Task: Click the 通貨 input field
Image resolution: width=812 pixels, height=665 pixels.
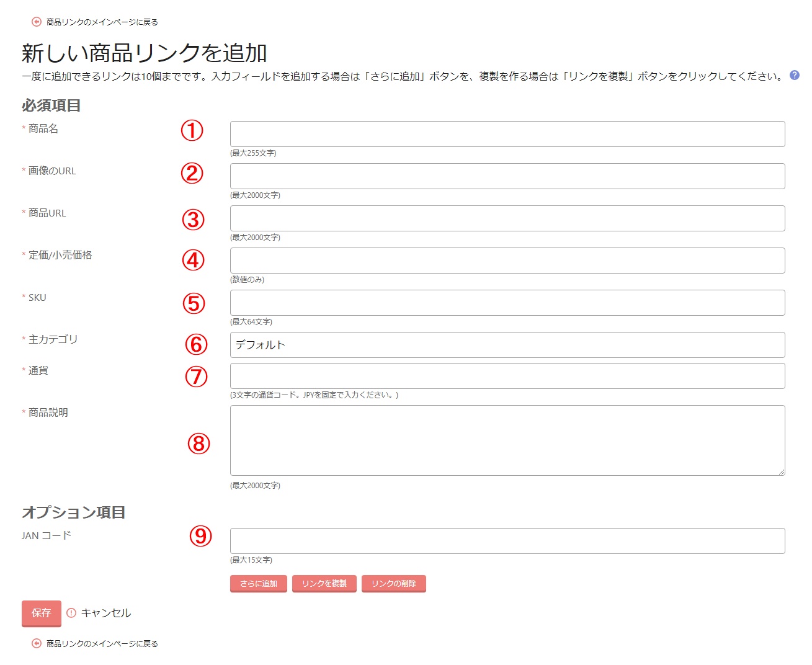Action: pos(507,375)
